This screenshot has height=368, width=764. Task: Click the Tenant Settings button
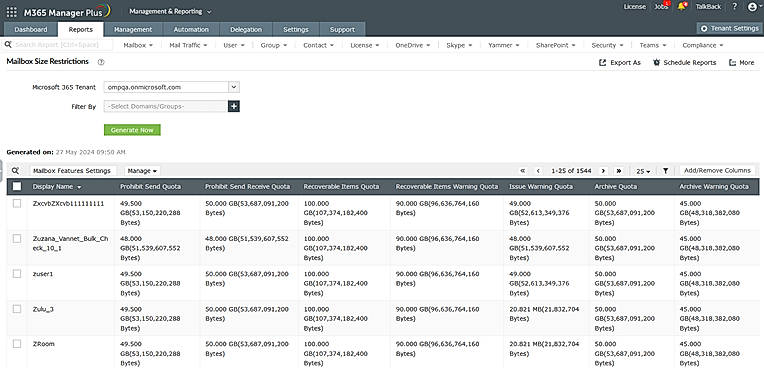click(x=729, y=28)
